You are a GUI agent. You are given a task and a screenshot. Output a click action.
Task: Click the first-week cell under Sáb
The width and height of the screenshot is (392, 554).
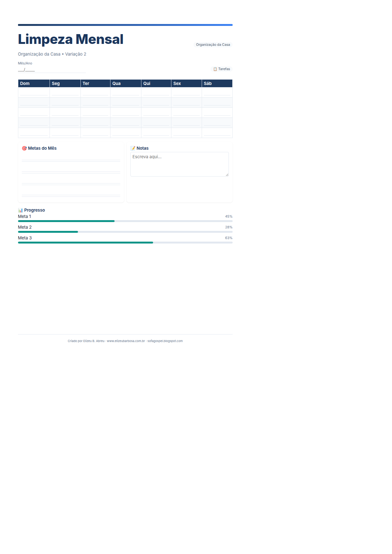click(x=217, y=92)
